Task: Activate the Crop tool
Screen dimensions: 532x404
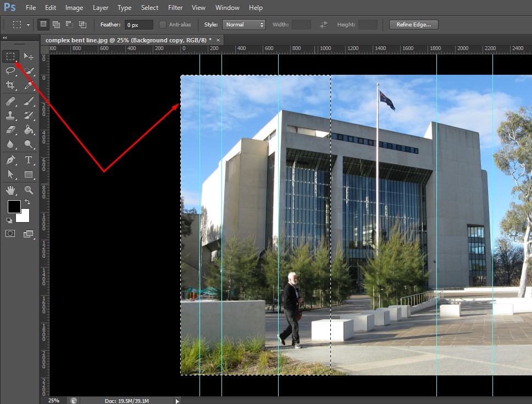Action: pyautogui.click(x=10, y=85)
